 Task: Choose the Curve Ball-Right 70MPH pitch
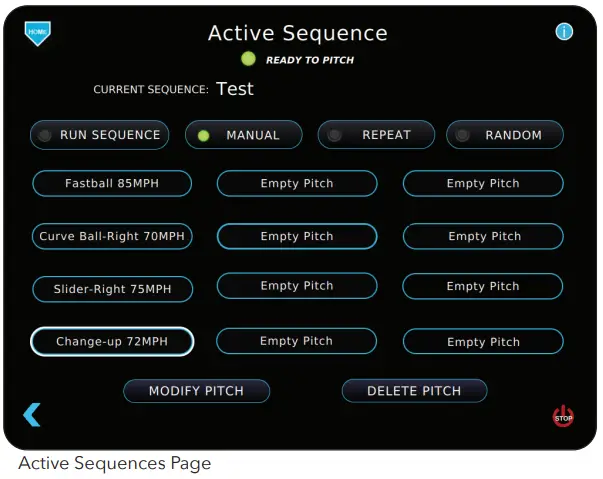click(x=112, y=237)
